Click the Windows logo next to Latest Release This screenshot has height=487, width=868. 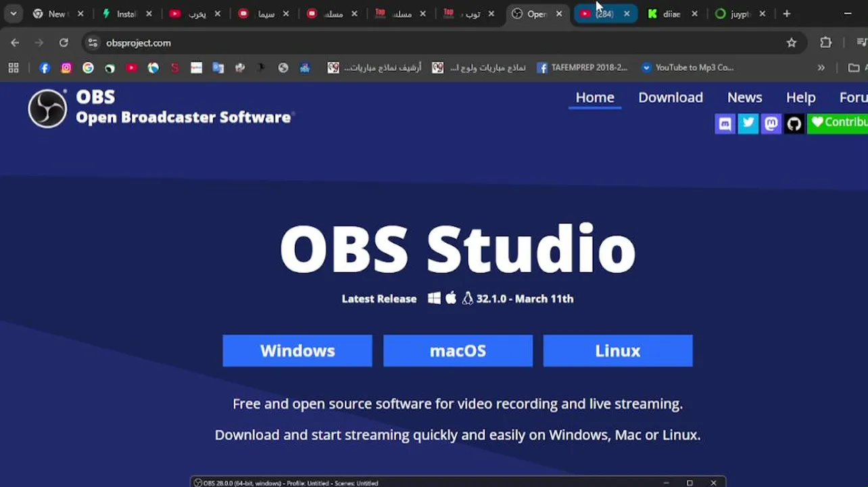coord(434,298)
